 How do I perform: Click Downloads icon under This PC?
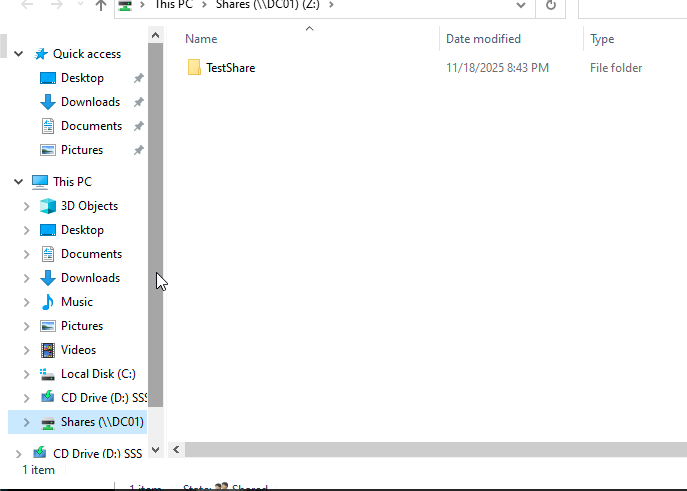coord(48,278)
